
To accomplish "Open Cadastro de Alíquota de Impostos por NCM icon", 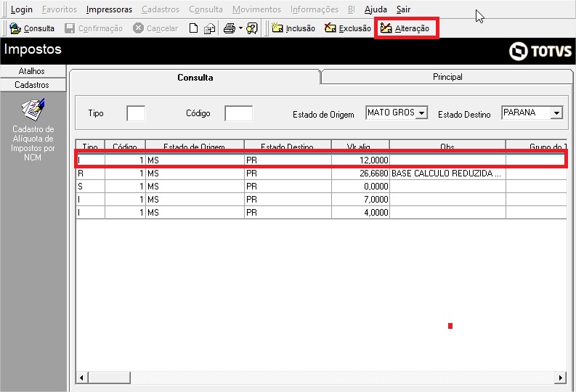I will click(x=33, y=130).
